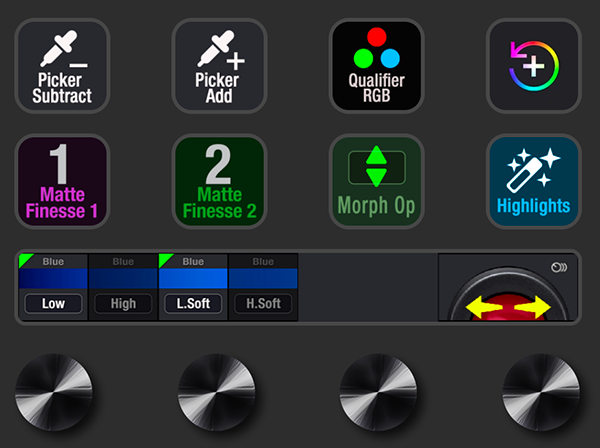Click the blue bar above H.Soft
600x448 pixels.
(263, 278)
